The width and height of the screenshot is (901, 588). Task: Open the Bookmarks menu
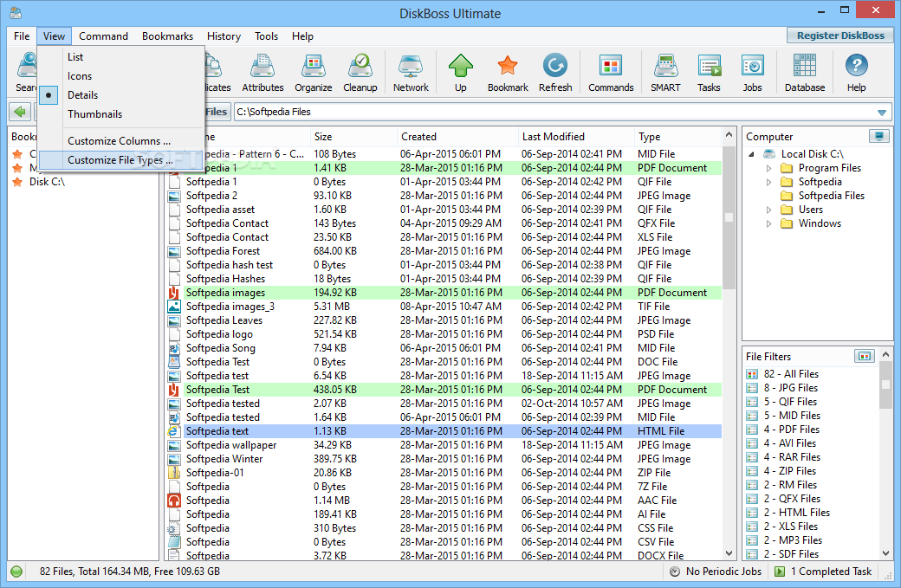167,36
